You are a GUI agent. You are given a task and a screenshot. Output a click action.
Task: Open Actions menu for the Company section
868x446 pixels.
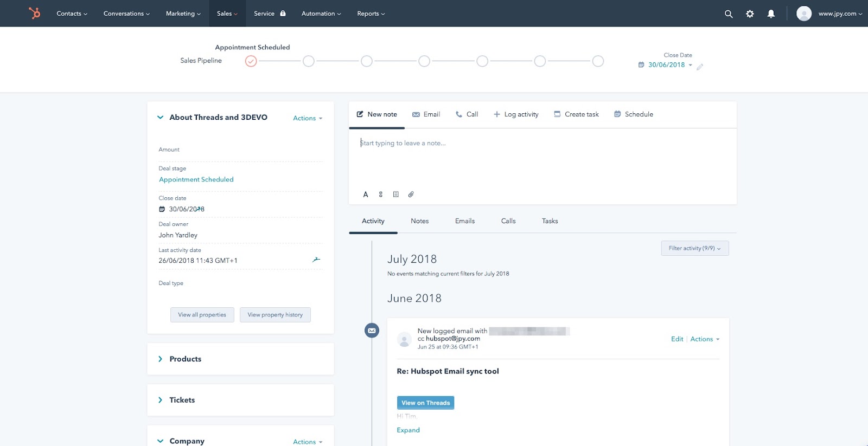coord(308,442)
